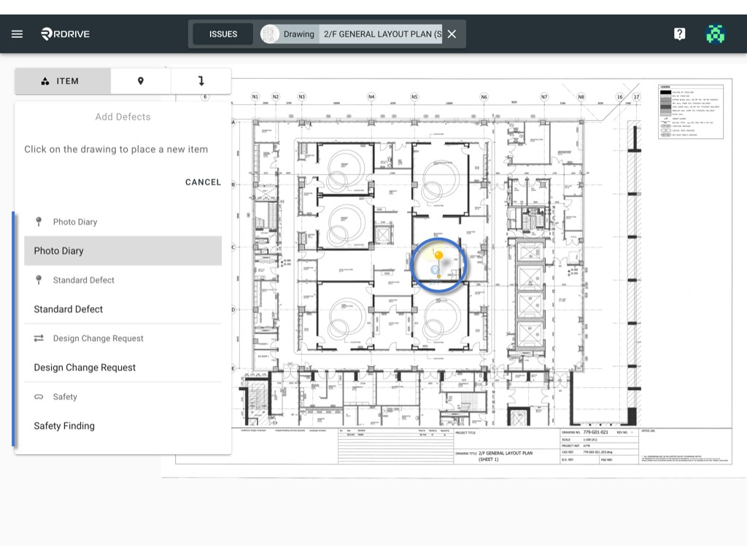Click the goggles icon beside Safety
Screen dimensions: 747x560
coord(39,397)
